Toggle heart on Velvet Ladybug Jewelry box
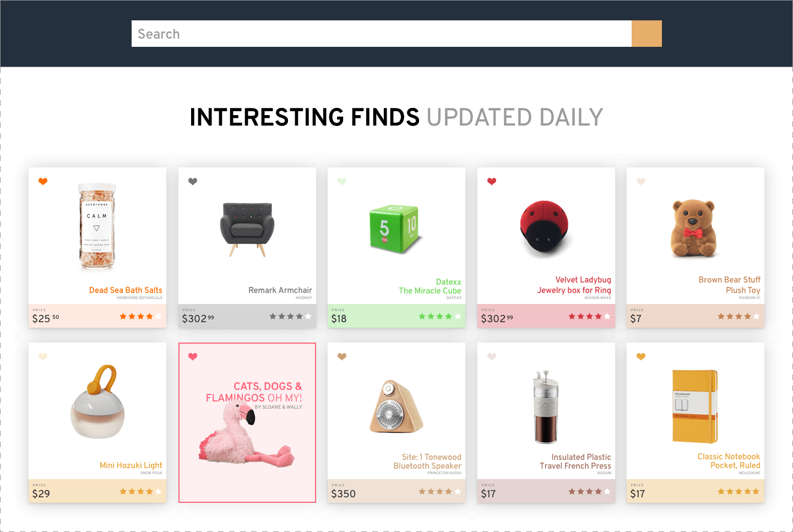 point(492,181)
